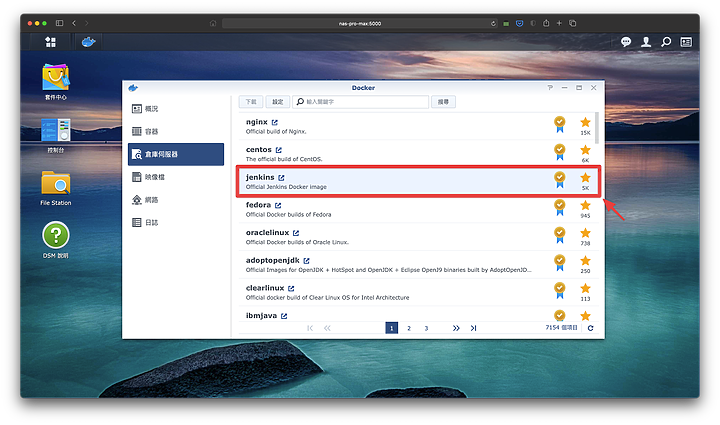
Task: Select the Log tab in the Docker sidebar
Action: click(x=176, y=223)
